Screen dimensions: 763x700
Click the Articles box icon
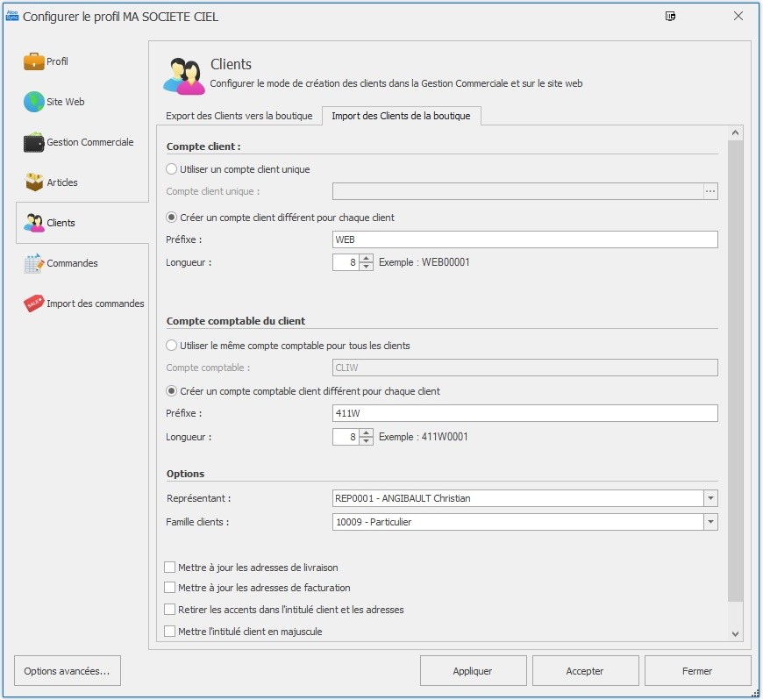coord(33,182)
